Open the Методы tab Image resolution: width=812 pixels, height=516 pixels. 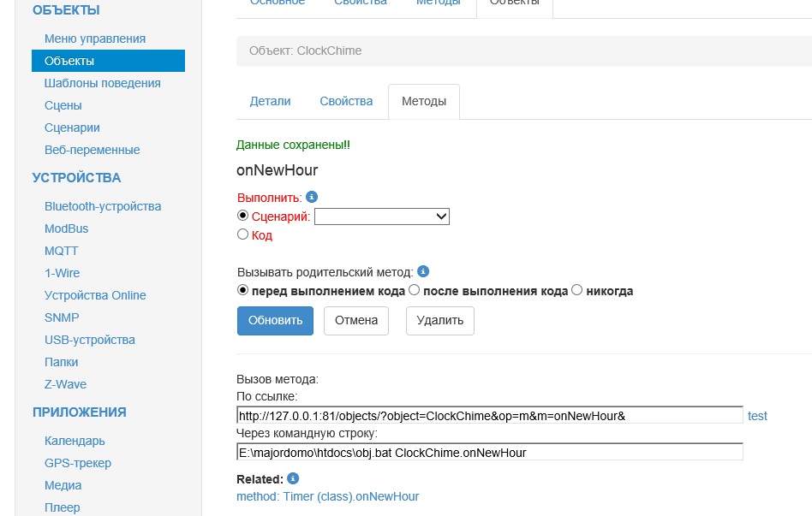pyautogui.click(x=424, y=101)
